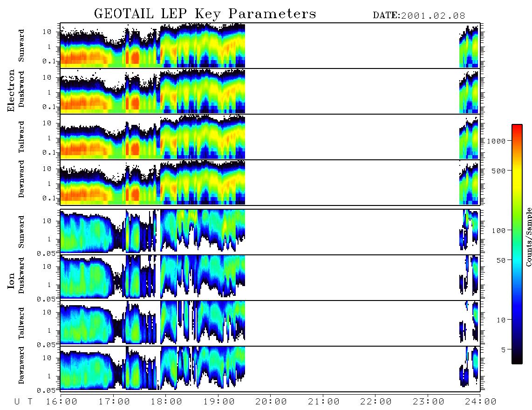Click the GEOTAIL LEP Key Parameters title
This screenshot has height=410, width=532.
(x=205, y=14)
